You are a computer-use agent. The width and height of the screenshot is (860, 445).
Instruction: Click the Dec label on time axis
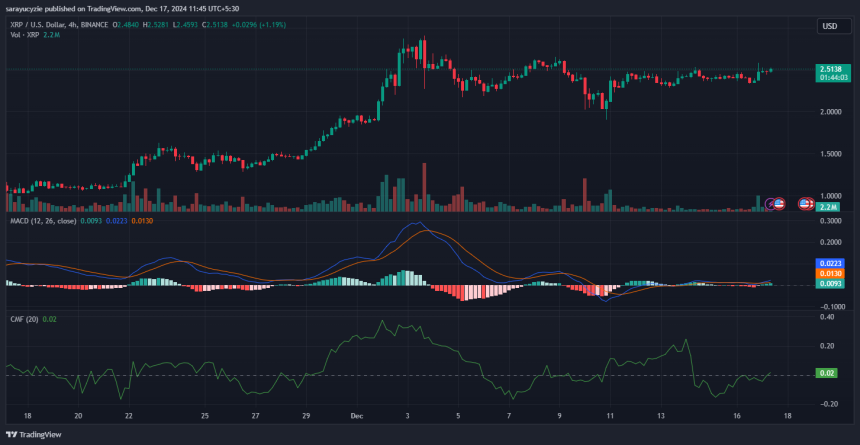pos(358,413)
